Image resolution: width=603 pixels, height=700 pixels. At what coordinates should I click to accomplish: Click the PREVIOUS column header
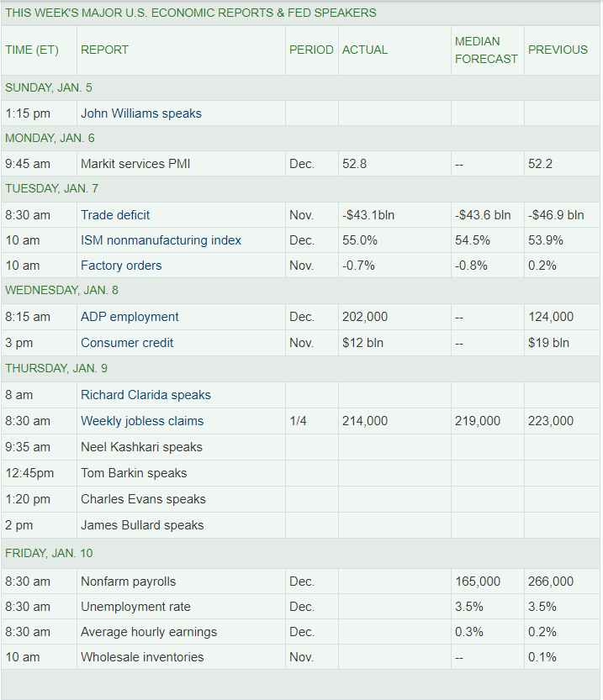[558, 50]
